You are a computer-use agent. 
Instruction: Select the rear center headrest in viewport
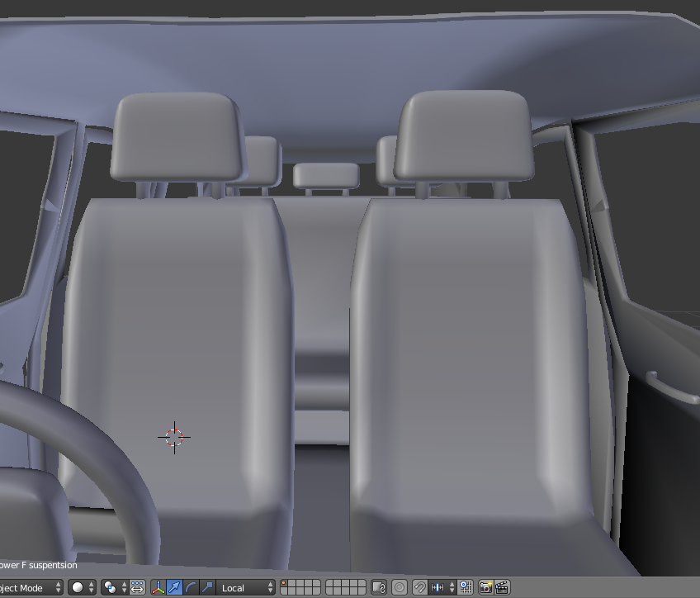[326, 175]
